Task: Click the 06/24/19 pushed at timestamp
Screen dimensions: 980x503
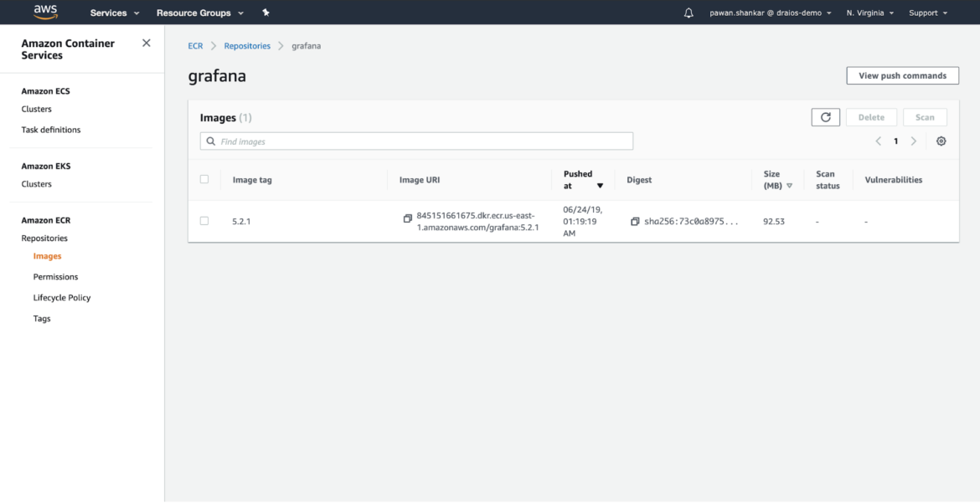Action: point(583,221)
